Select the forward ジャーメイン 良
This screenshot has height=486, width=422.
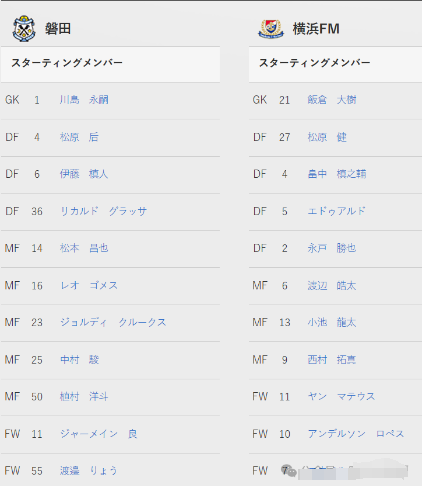[99, 434]
